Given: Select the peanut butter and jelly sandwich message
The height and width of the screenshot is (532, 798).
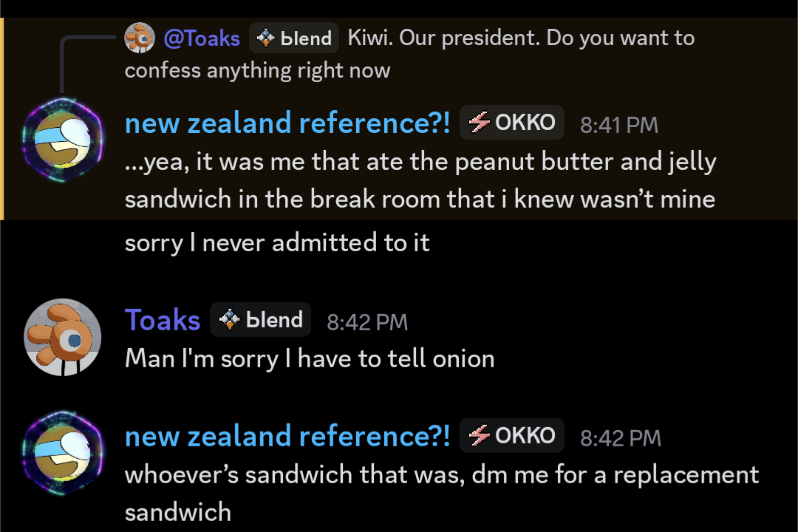Looking at the screenshot, I should (420, 181).
